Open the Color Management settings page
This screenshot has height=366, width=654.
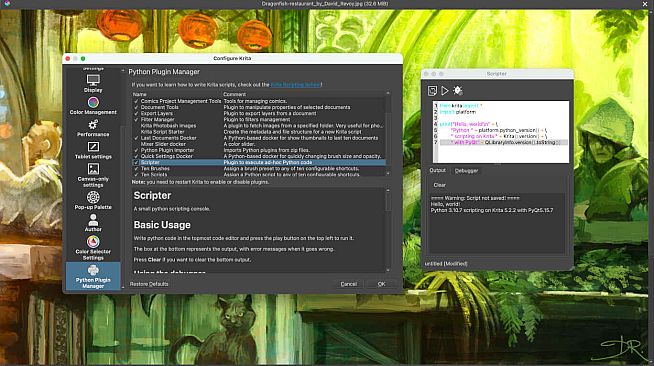pyautogui.click(x=93, y=105)
